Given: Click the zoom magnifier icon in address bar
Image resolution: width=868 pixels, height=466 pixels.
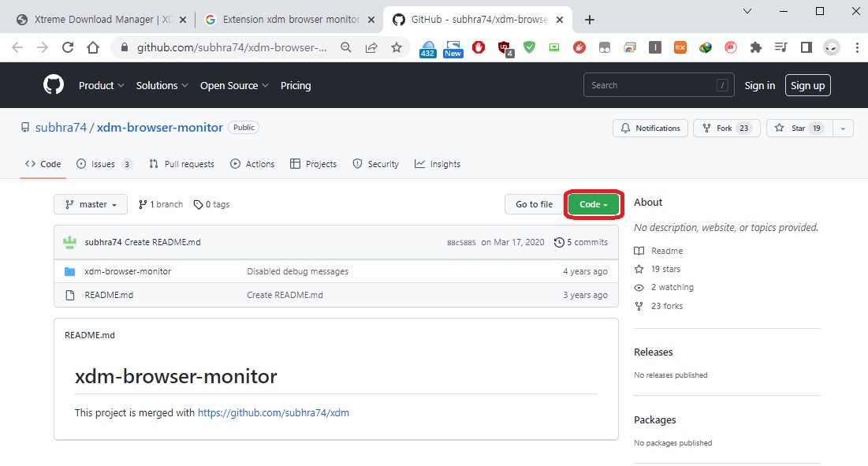Looking at the screenshot, I should click(x=346, y=47).
